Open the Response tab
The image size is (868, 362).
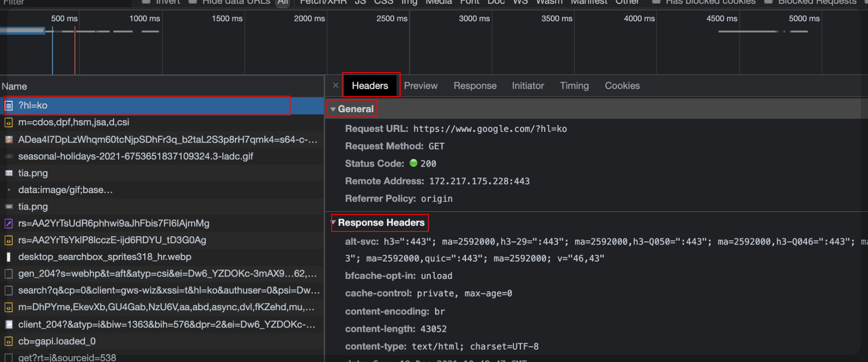pyautogui.click(x=475, y=86)
